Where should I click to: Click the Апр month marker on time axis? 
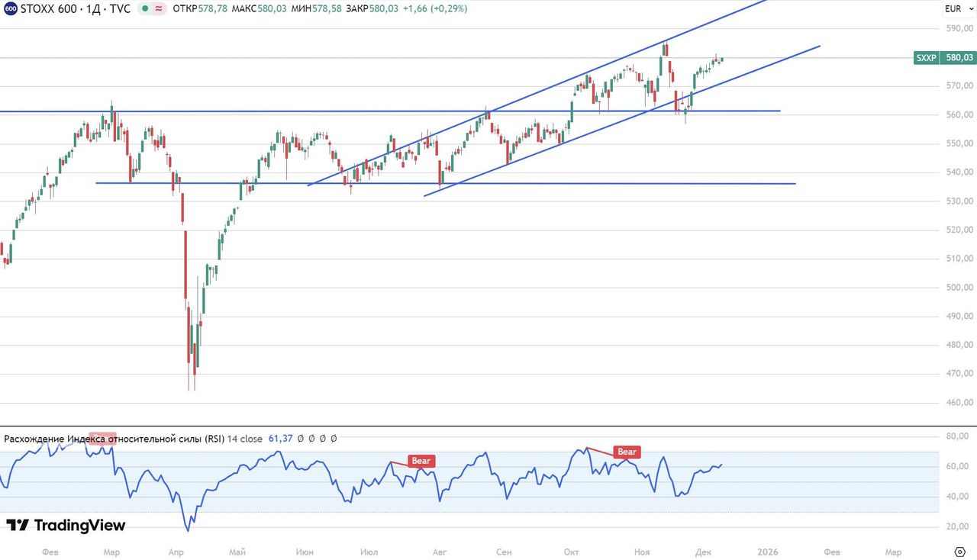click(x=176, y=552)
